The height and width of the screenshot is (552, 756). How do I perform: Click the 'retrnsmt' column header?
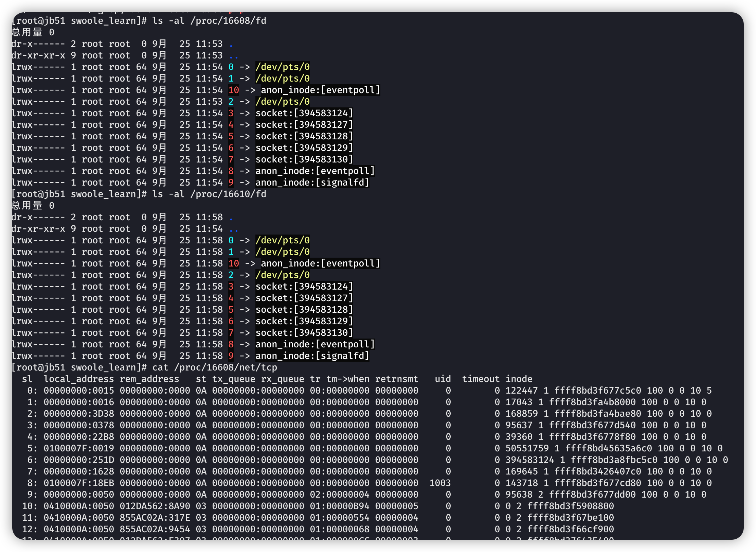coord(397,379)
